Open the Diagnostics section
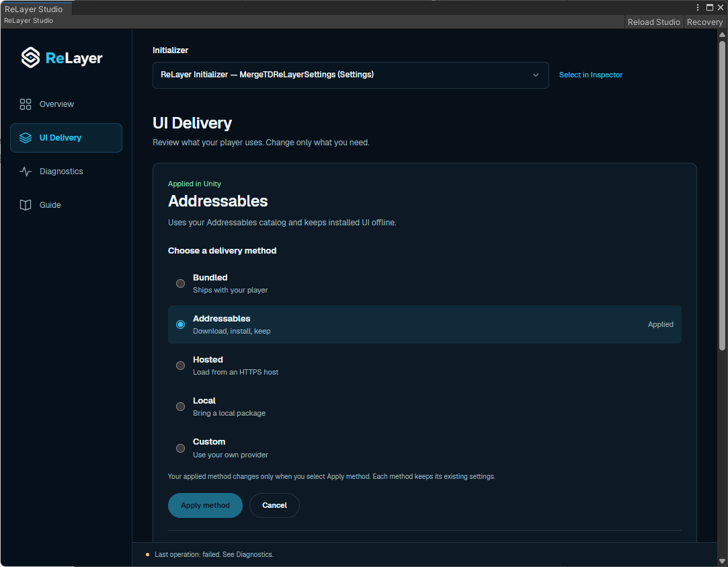Viewport: 728px width, 567px height. pyautogui.click(x=66, y=172)
